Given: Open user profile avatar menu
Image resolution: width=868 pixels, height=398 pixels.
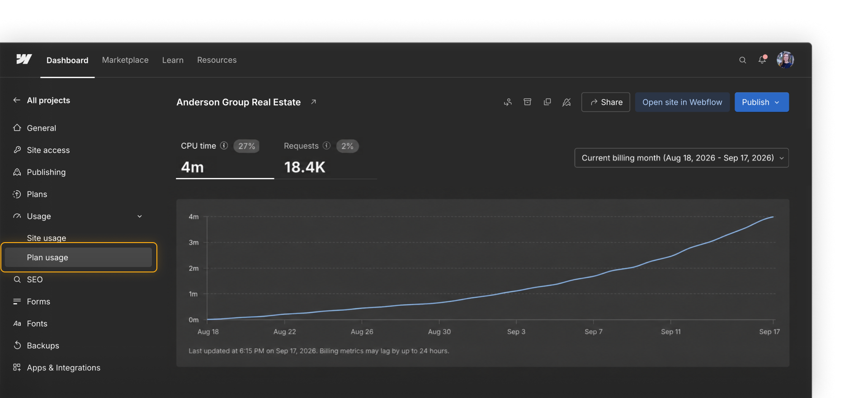Looking at the screenshot, I should 785,60.
